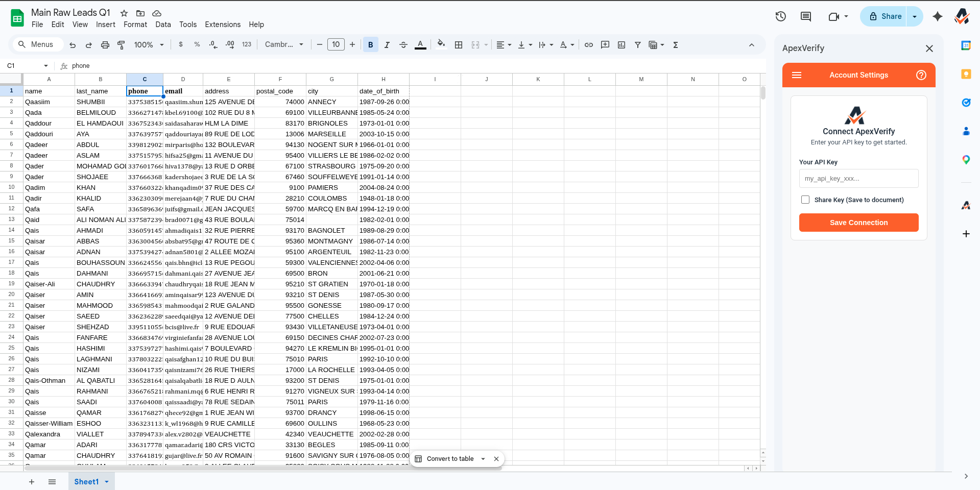The height and width of the screenshot is (490, 980).
Task: Switch to the Format menu
Action: 134,24
